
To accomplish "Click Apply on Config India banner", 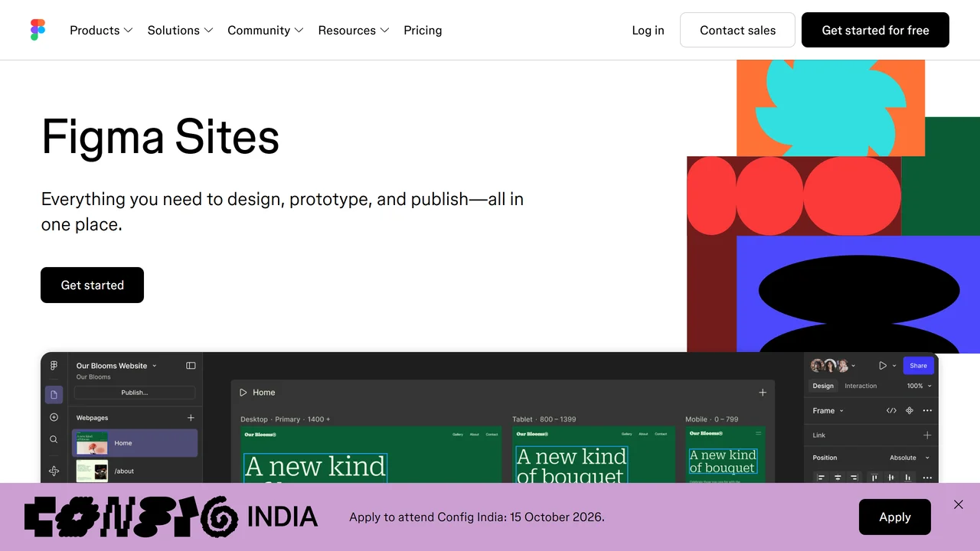I will pyautogui.click(x=894, y=517).
